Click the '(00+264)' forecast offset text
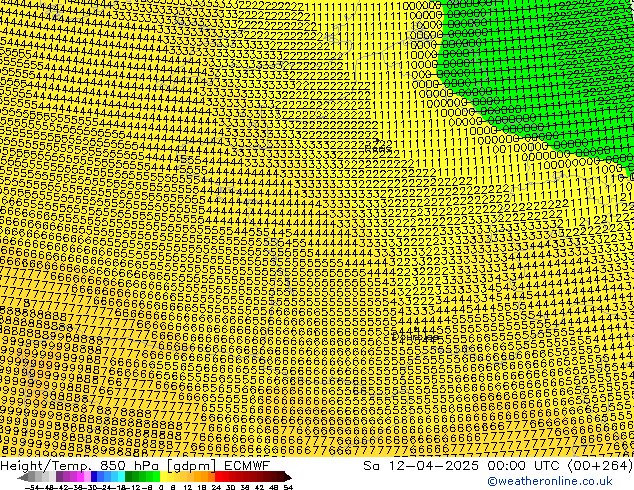The width and height of the screenshot is (634, 490). tap(600, 466)
